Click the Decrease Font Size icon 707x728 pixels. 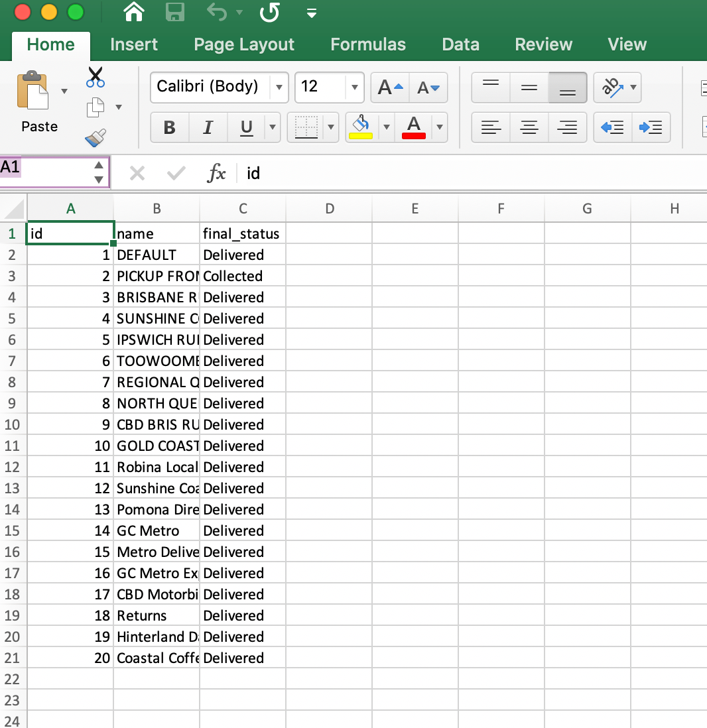[x=428, y=88]
